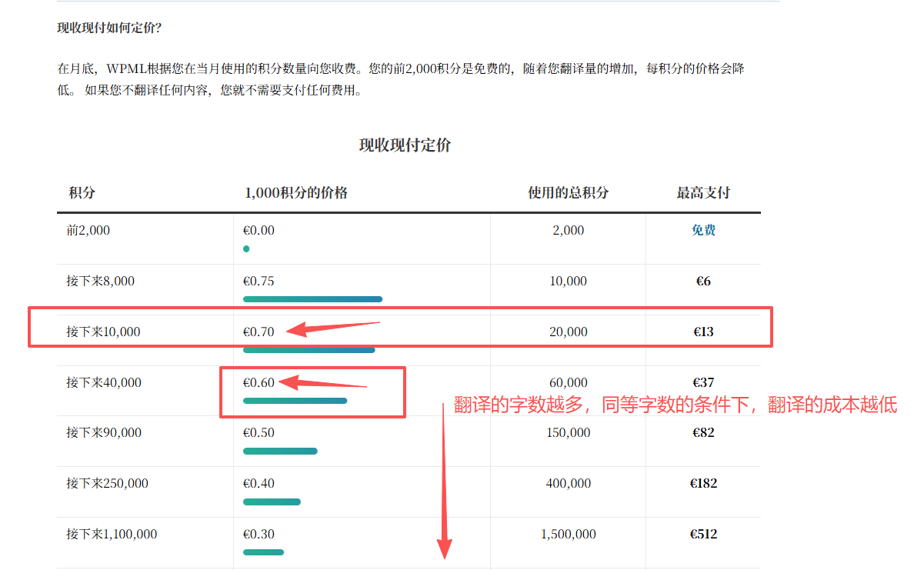The width and height of the screenshot is (924, 570).
Task: Click the 现收现付定价 table title
Action: 405,145
